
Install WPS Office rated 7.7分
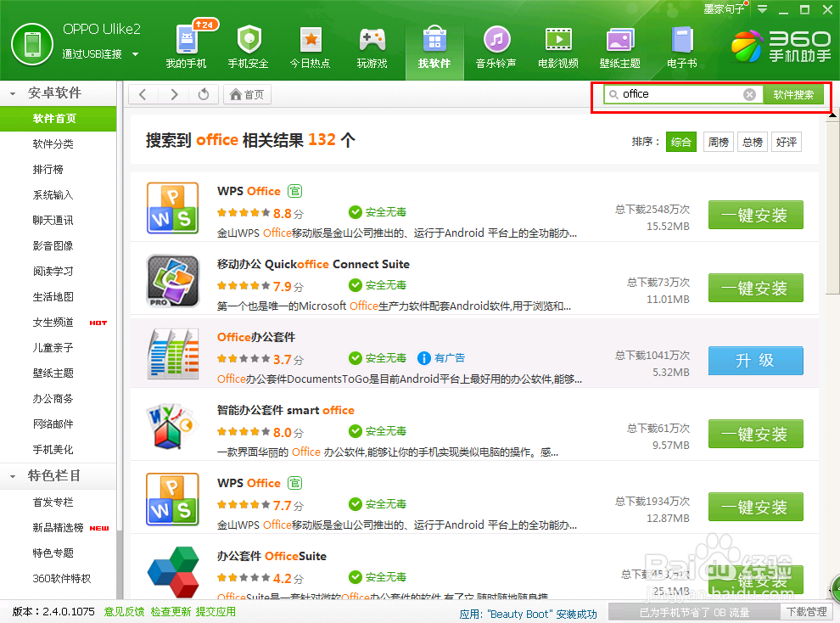click(x=755, y=507)
